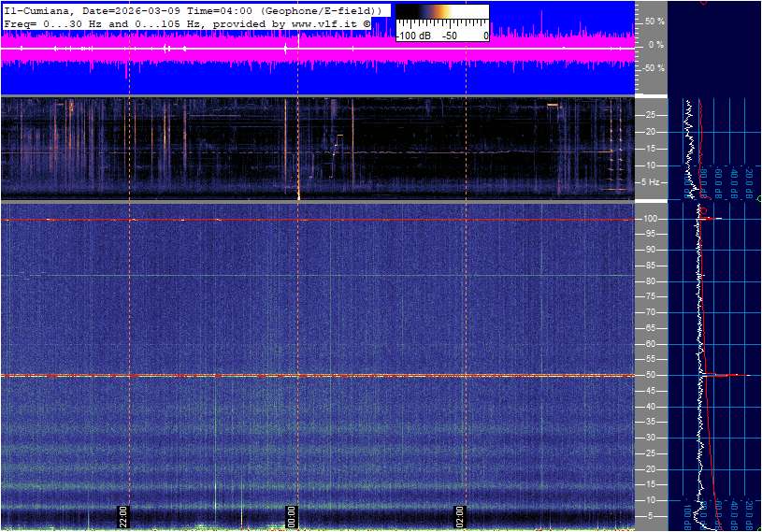Viewport: 762px width, 532px height.
Task: Click the 25 Hz label on geophone axis
Action: pyautogui.click(x=649, y=115)
